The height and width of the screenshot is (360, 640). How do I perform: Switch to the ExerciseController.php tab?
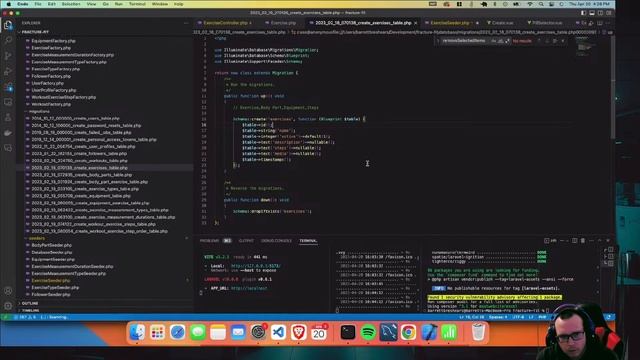point(225,23)
